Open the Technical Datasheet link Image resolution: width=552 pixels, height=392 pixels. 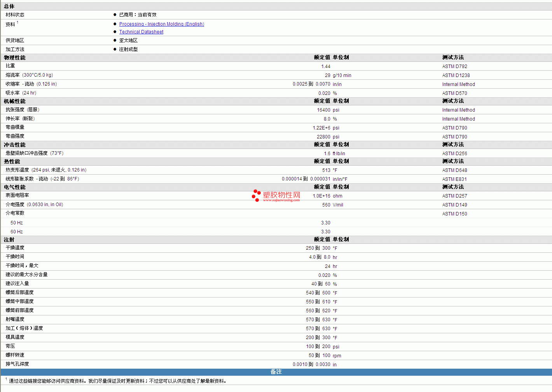tap(141, 32)
